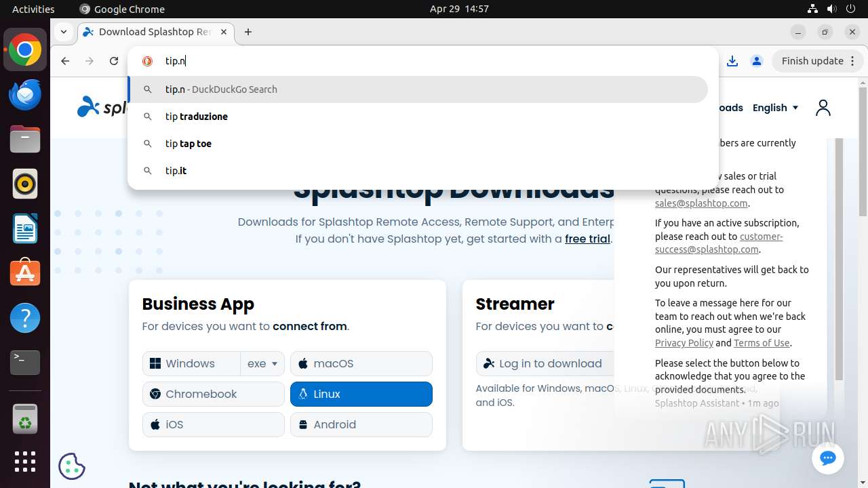The width and height of the screenshot is (868, 488).
Task: Click Finish update button
Action: pos(818,61)
